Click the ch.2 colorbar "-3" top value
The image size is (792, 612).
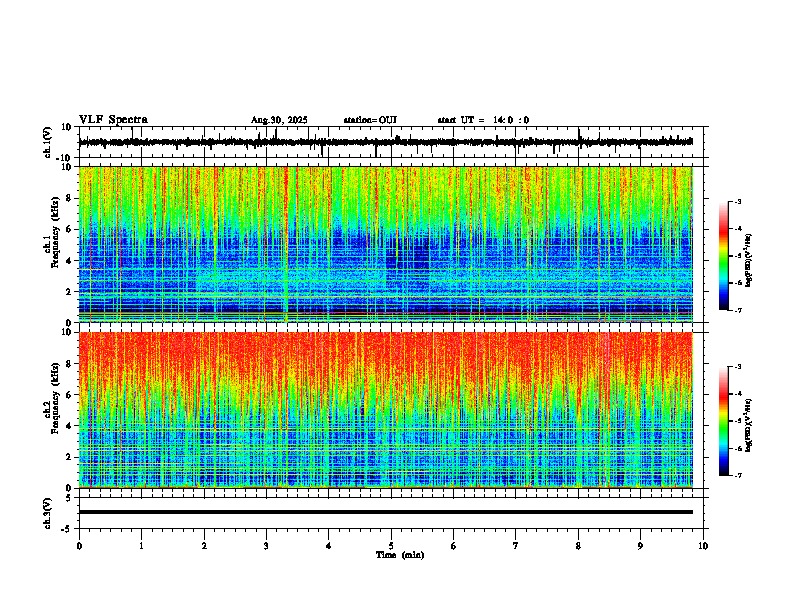[x=737, y=367]
